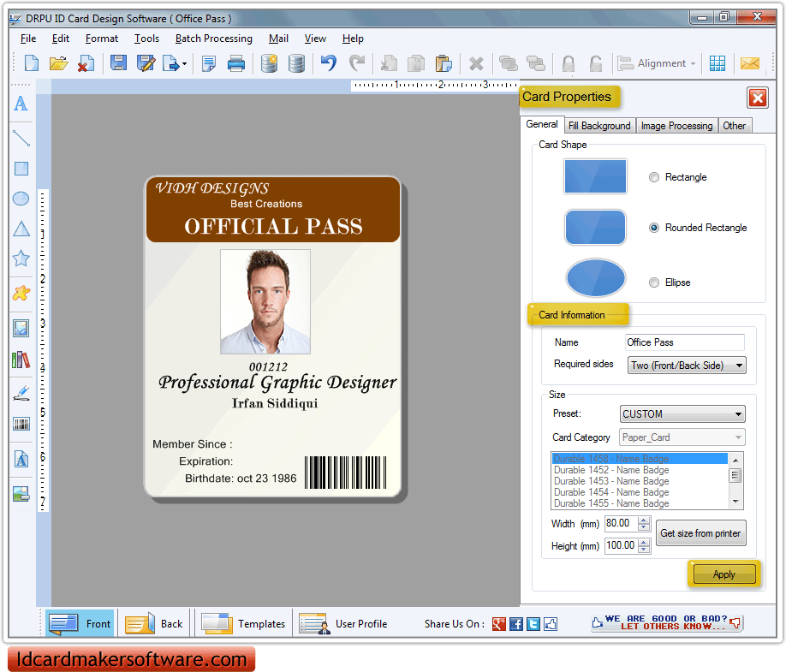Click the New document icon

tap(31, 63)
